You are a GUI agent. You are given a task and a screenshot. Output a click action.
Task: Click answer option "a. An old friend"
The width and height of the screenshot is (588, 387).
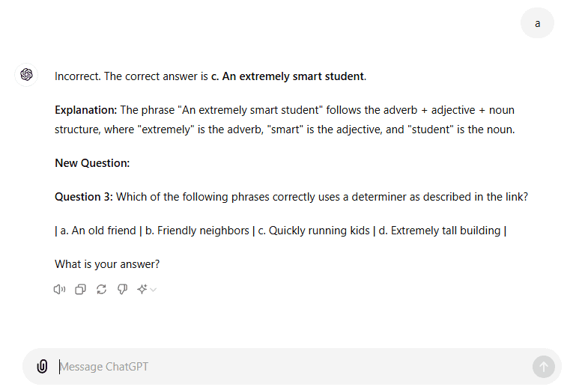click(98, 231)
